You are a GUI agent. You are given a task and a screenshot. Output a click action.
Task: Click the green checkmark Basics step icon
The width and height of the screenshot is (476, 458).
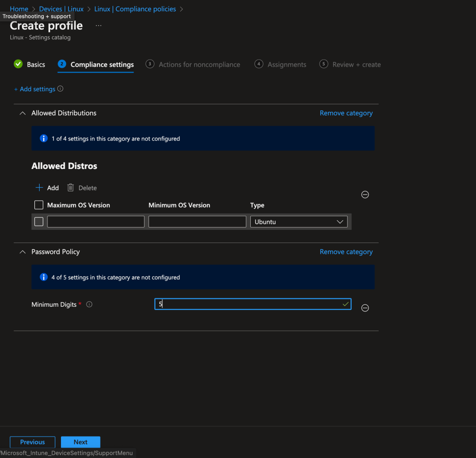coord(18,64)
